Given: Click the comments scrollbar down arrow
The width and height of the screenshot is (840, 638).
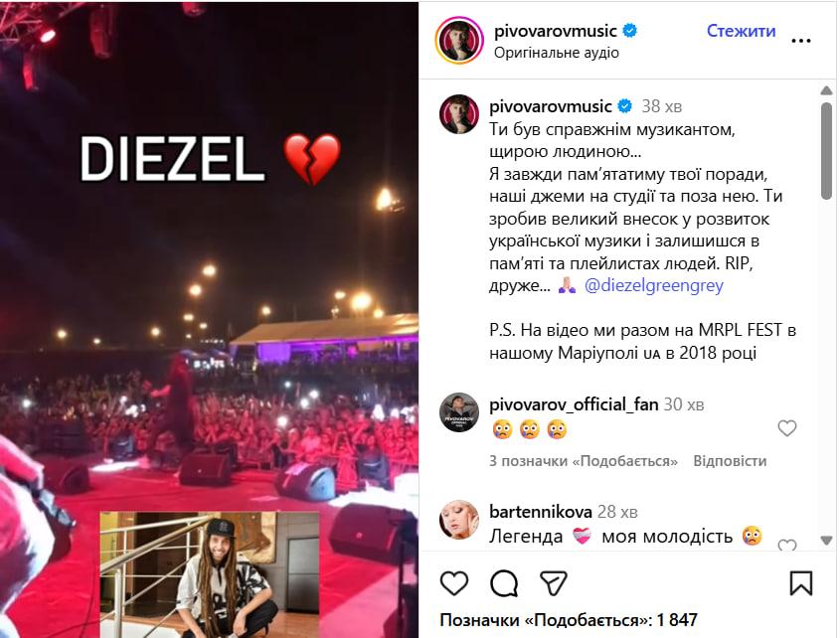Looking at the screenshot, I should point(826,540).
